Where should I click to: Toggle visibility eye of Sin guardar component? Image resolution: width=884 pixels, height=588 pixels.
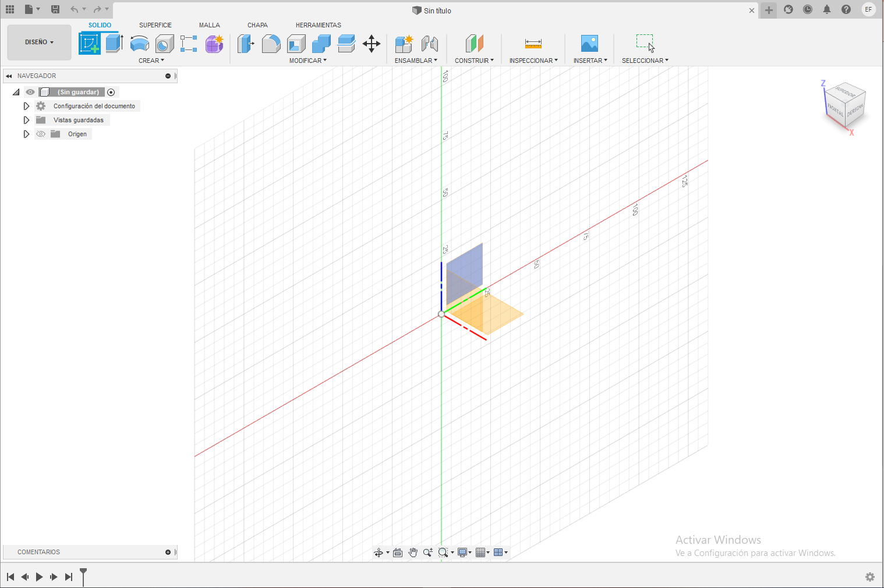click(x=30, y=92)
